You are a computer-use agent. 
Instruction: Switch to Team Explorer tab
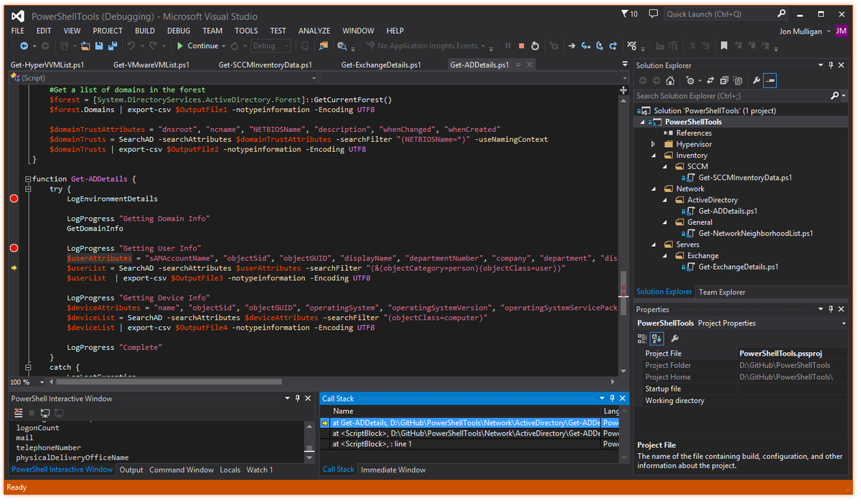coord(722,292)
